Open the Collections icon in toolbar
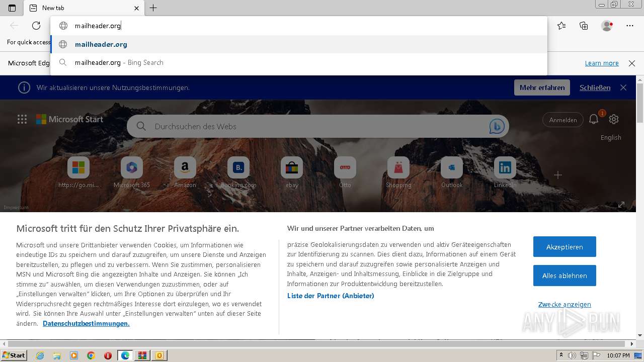Viewport: 644px width, 362px height. tap(584, 26)
